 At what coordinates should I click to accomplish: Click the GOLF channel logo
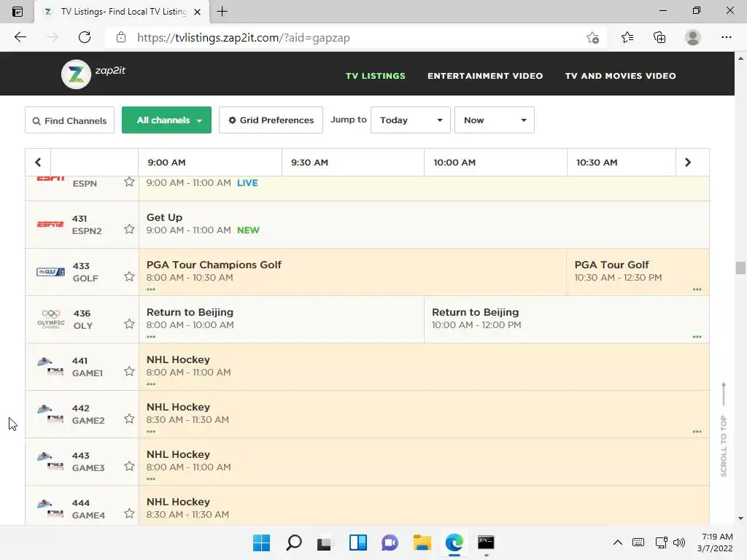coord(50,272)
